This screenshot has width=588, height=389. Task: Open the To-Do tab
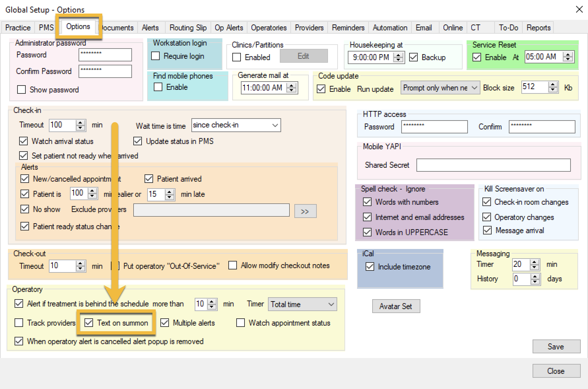[508, 28]
